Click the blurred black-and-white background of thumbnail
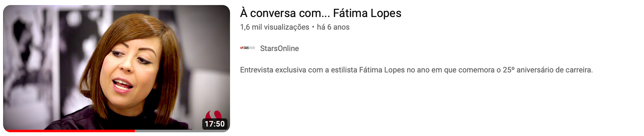 pyautogui.click(x=37, y=60)
